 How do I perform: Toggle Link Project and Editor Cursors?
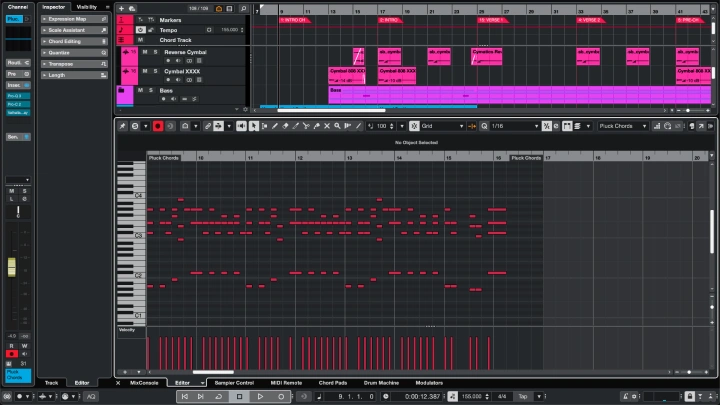coord(208,126)
